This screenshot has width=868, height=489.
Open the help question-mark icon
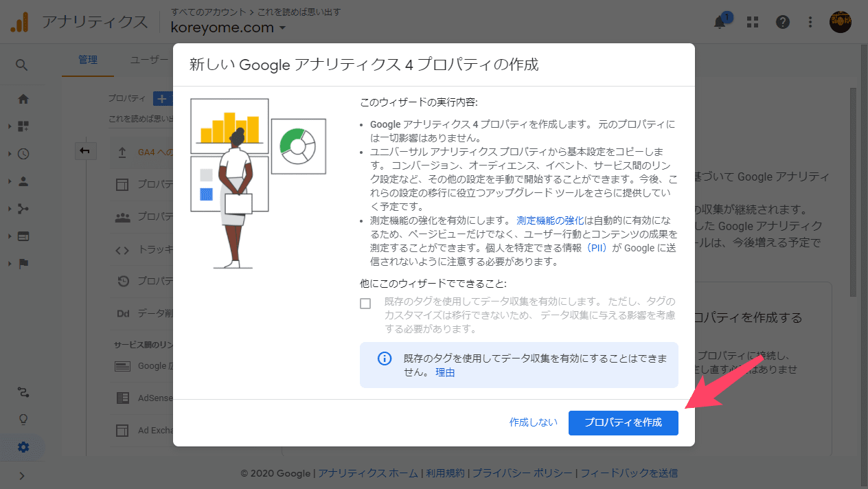point(783,22)
